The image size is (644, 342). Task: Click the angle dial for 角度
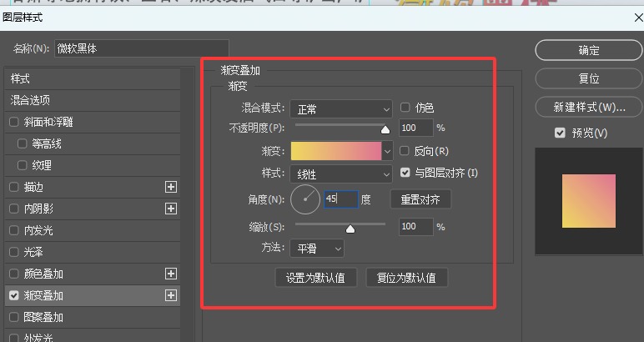pos(305,199)
